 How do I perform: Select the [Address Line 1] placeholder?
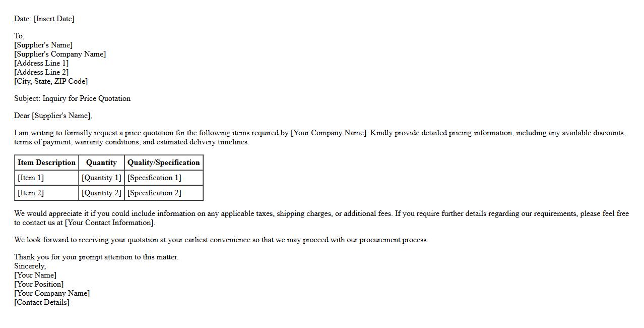[41, 63]
